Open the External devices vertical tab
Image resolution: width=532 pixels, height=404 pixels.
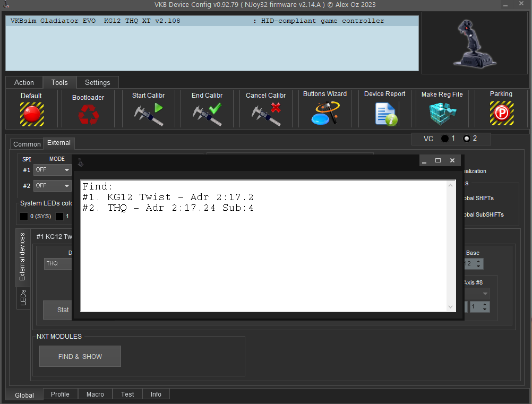click(23, 257)
